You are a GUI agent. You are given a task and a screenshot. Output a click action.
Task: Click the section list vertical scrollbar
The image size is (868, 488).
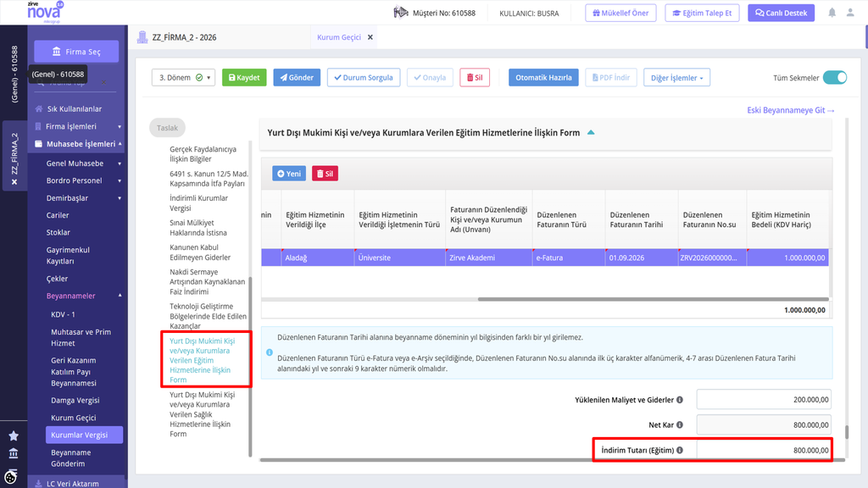point(250,366)
